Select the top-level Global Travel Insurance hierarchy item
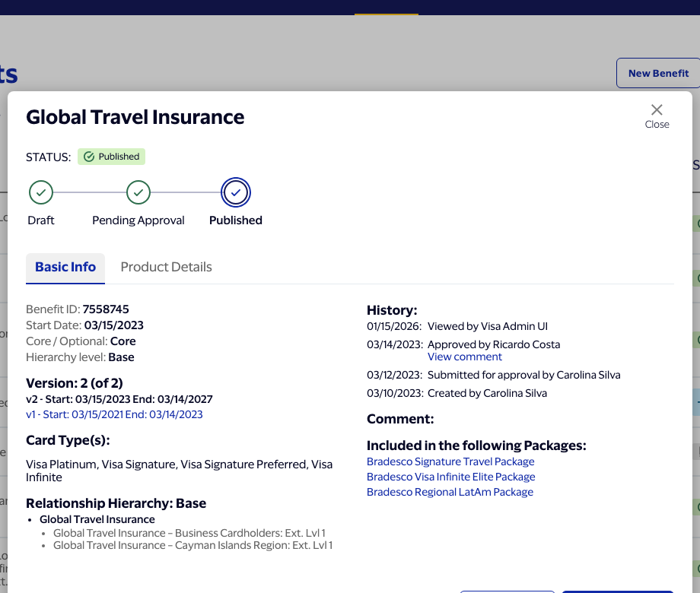The image size is (700, 593). tap(97, 519)
